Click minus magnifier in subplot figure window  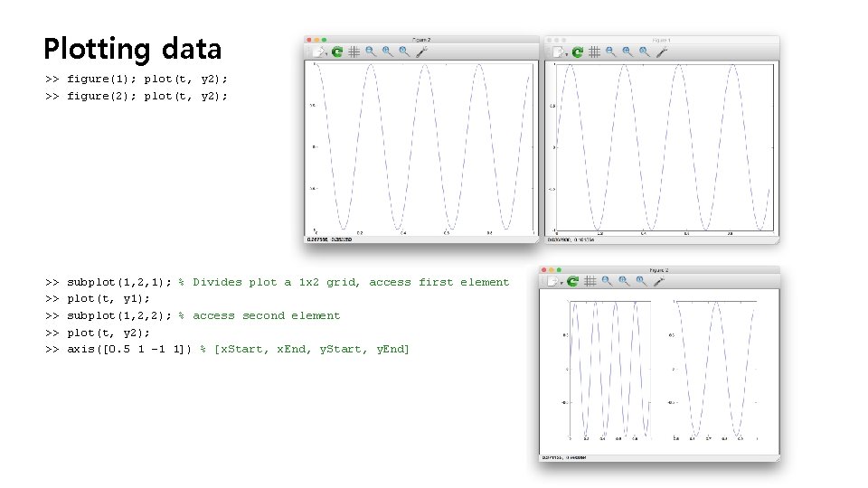click(607, 281)
